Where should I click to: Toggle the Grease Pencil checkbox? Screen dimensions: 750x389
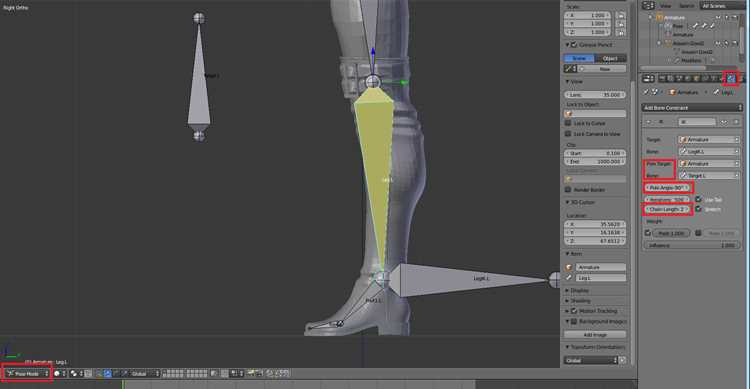574,45
